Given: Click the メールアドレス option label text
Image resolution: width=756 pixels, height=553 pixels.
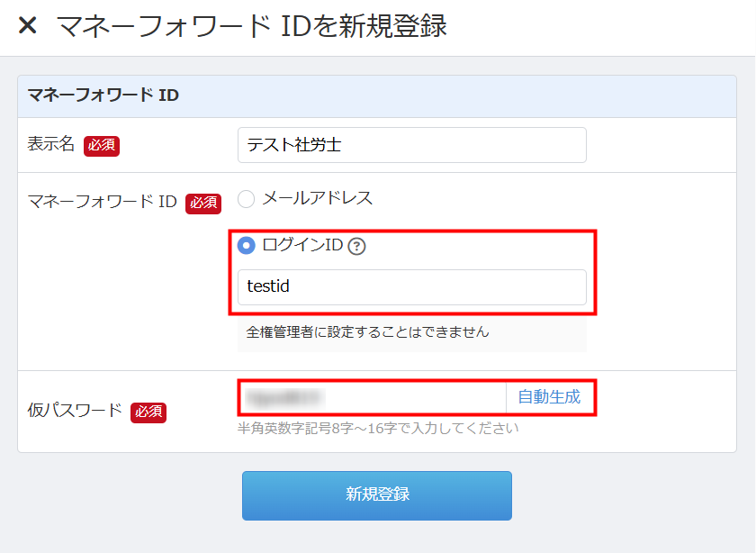Looking at the screenshot, I should coord(317,198).
